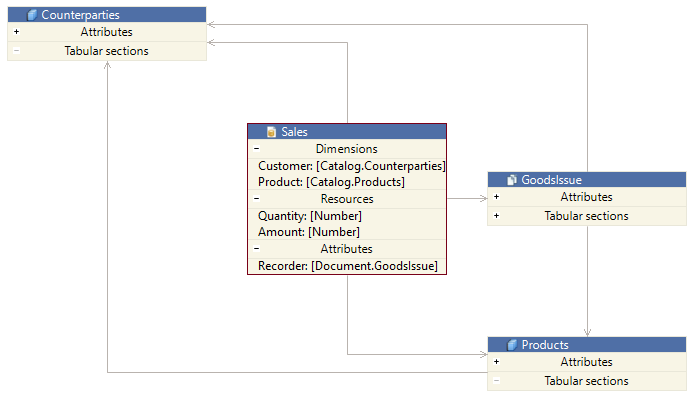Screen dimensions: 697x402
Task: Select the Recorder attribute row
Action: pyautogui.click(x=347, y=266)
